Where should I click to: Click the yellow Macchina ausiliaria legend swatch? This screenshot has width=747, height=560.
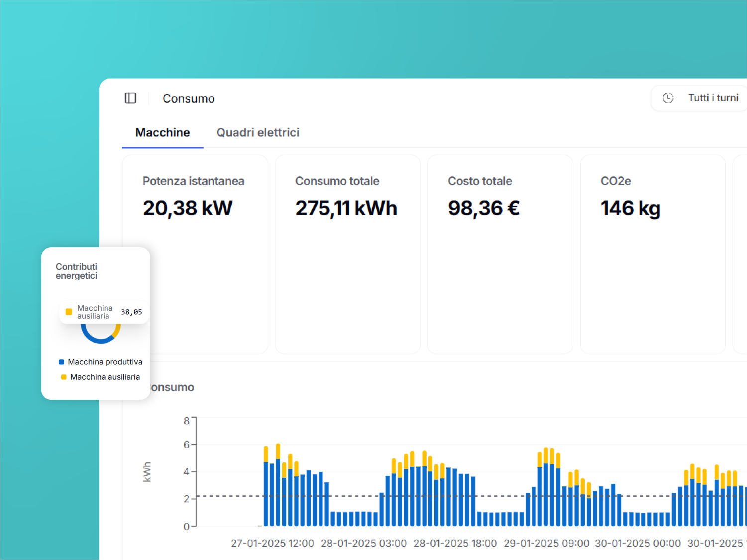tap(64, 377)
